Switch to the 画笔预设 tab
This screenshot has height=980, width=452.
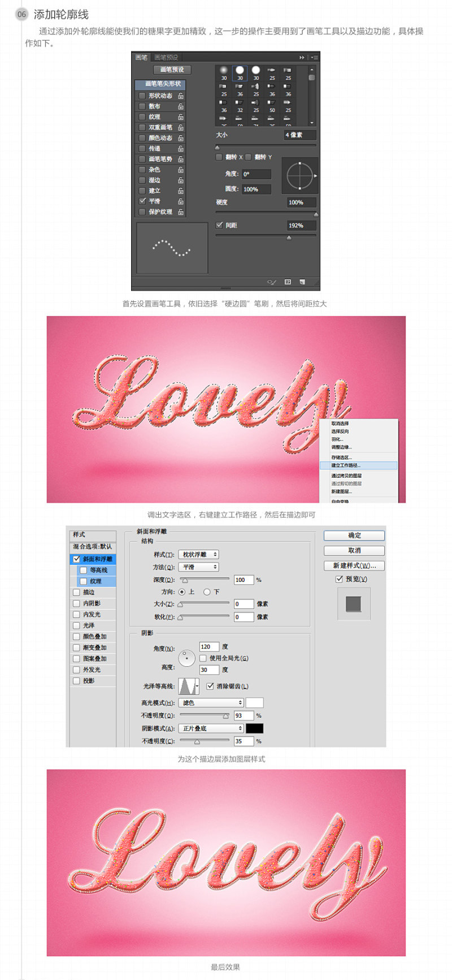click(166, 57)
